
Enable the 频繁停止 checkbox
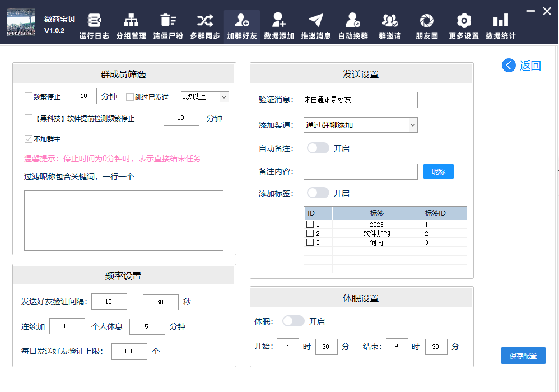click(29, 96)
